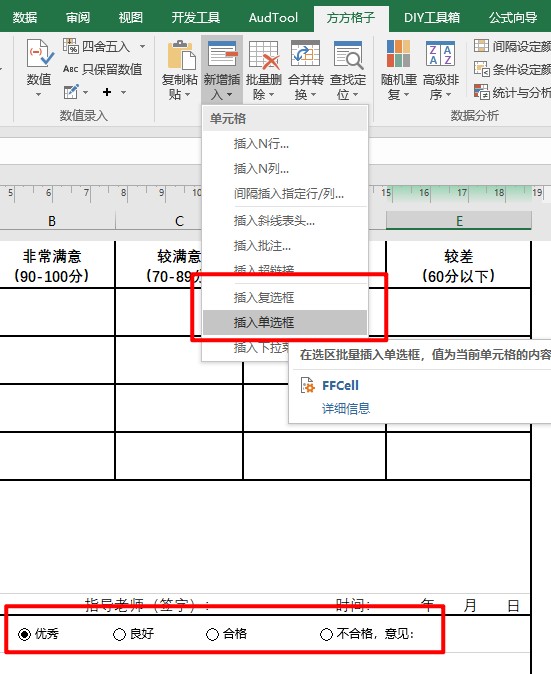Click the 复制粘贴 clipboard icon
The width and height of the screenshot is (551, 674).
pos(181,55)
